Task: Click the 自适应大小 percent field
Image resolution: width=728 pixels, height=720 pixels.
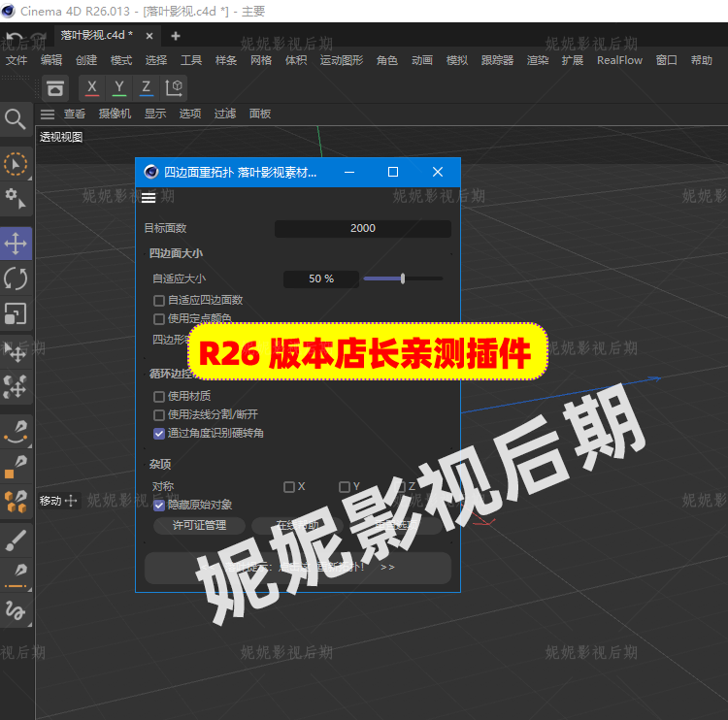Action: point(321,279)
